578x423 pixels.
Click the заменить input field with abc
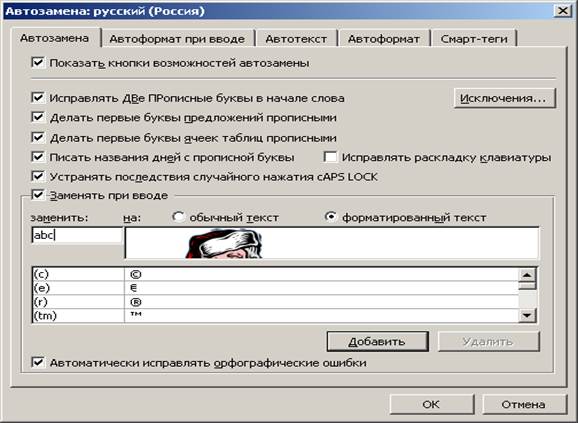pos(77,235)
